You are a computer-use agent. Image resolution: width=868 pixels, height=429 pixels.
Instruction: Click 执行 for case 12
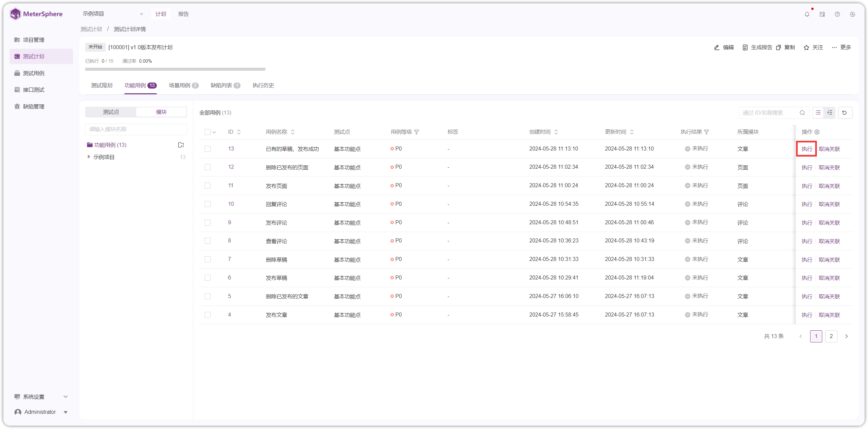pyautogui.click(x=807, y=167)
